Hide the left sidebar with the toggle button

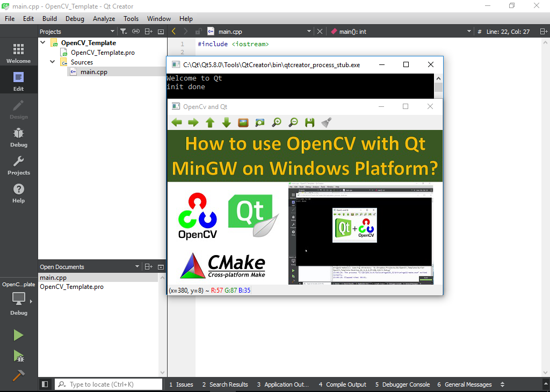[45, 384]
